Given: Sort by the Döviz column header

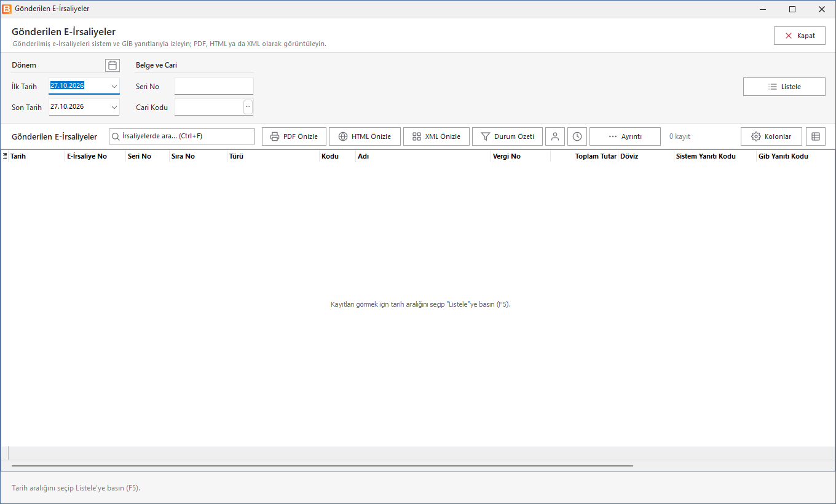Looking at the screenshot, I should (646, 156).
